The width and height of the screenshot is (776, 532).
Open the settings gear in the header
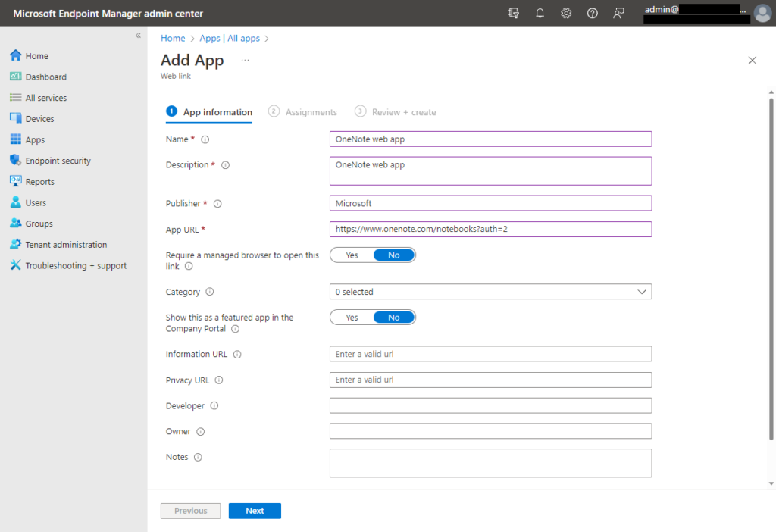[x=566, y=14]
